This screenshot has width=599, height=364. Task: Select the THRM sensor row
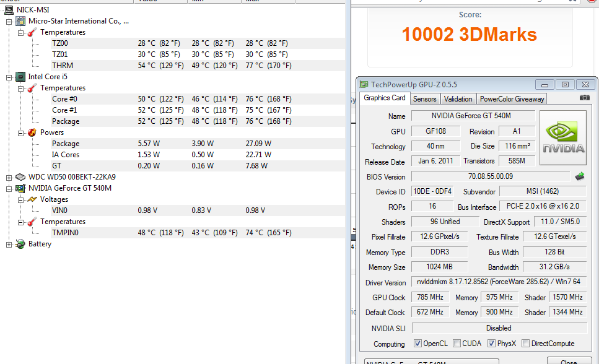pyautogui.click(x=198, y=66)
